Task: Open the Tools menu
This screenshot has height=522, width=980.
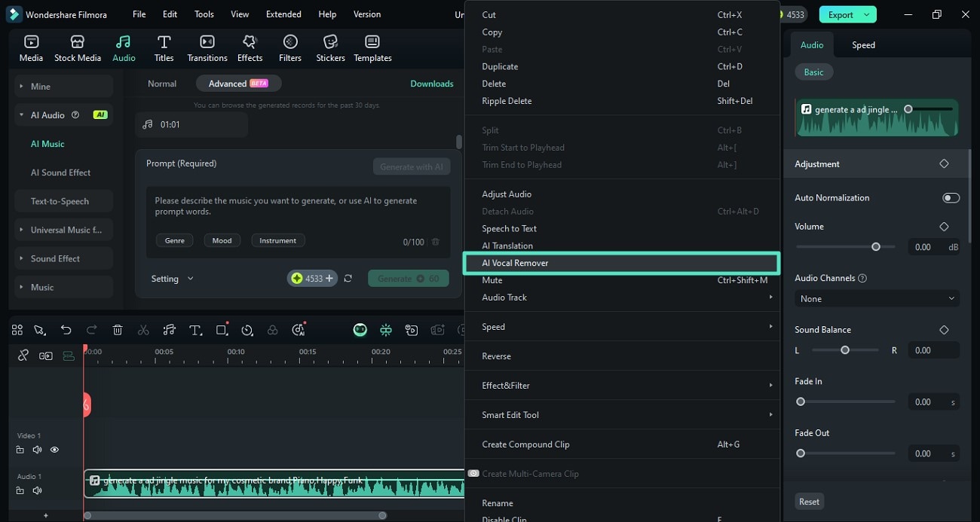Action: point(204,14)
